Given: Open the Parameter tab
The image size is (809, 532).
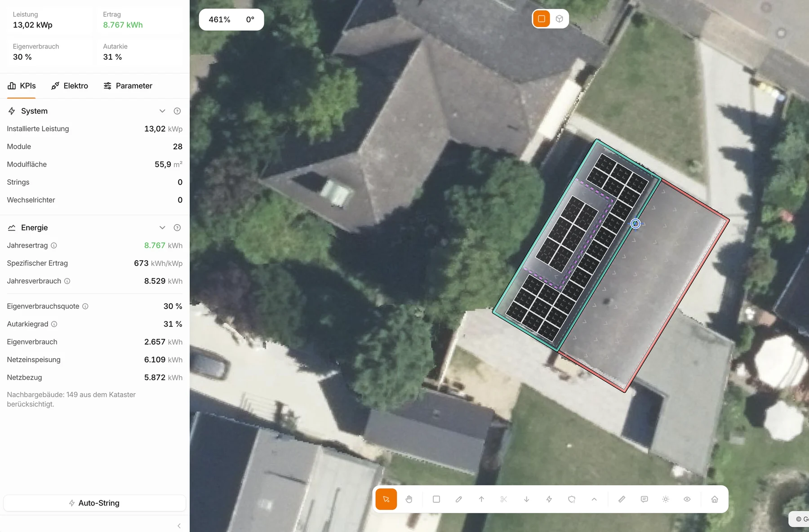Looking at the screenshot, I should pyautogui.click(x=128, y=86).
